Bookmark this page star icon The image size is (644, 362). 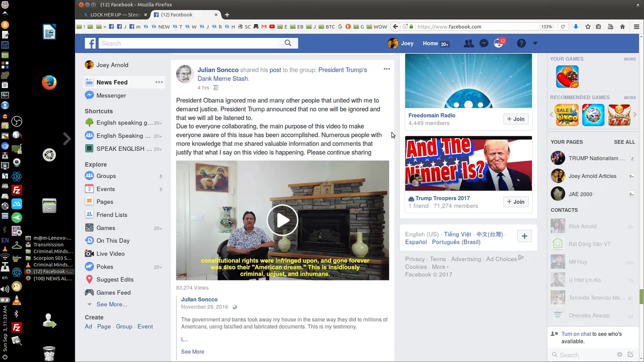coord(588,27)
